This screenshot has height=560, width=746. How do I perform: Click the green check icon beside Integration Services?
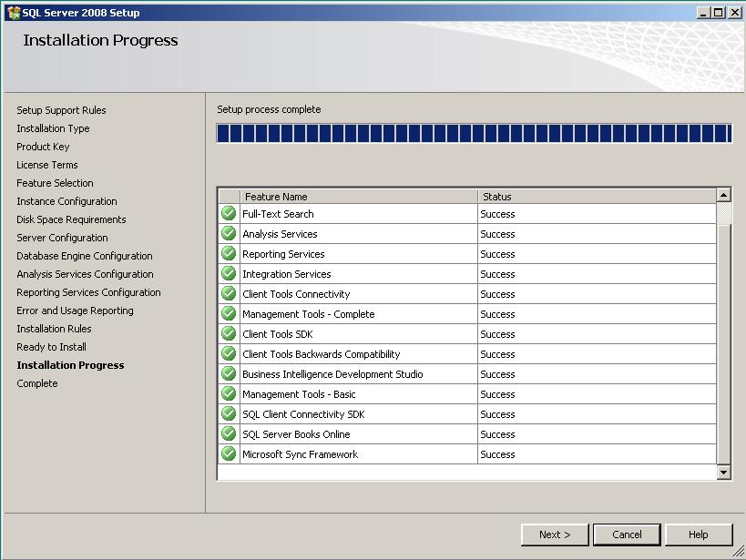tap(229, 273)
